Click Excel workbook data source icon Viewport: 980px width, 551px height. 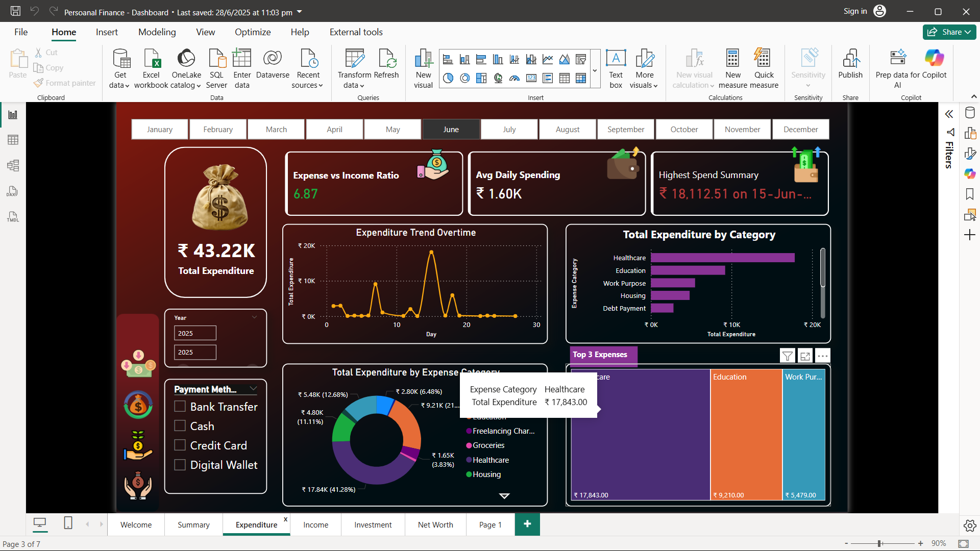point(151,68)
